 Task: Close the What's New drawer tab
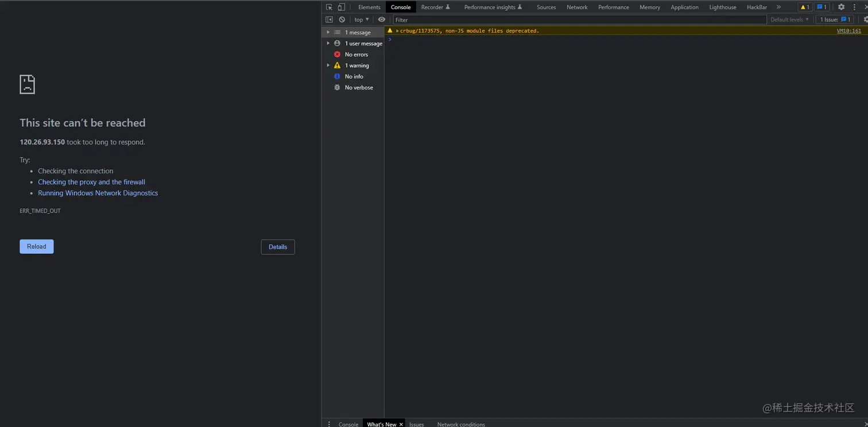coord(401,424)
